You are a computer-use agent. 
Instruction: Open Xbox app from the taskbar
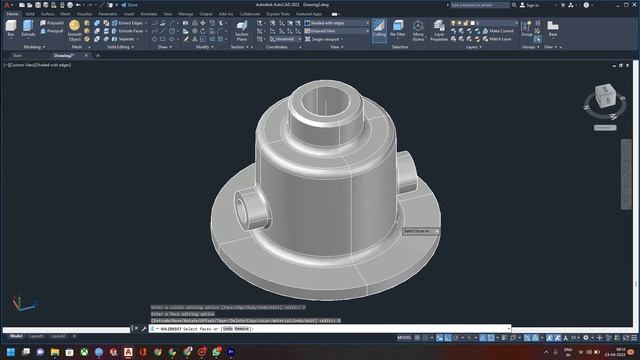pos(84,352)
